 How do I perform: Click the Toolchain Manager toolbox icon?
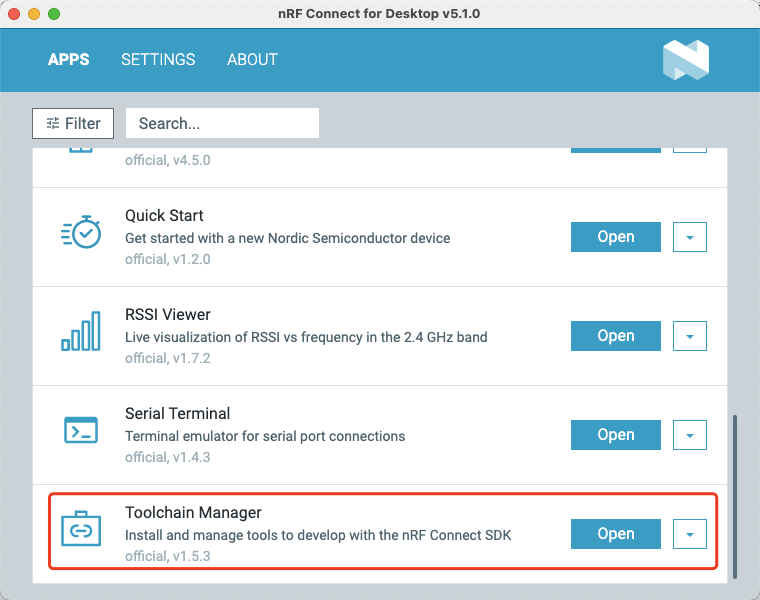(x=81, y=529)
